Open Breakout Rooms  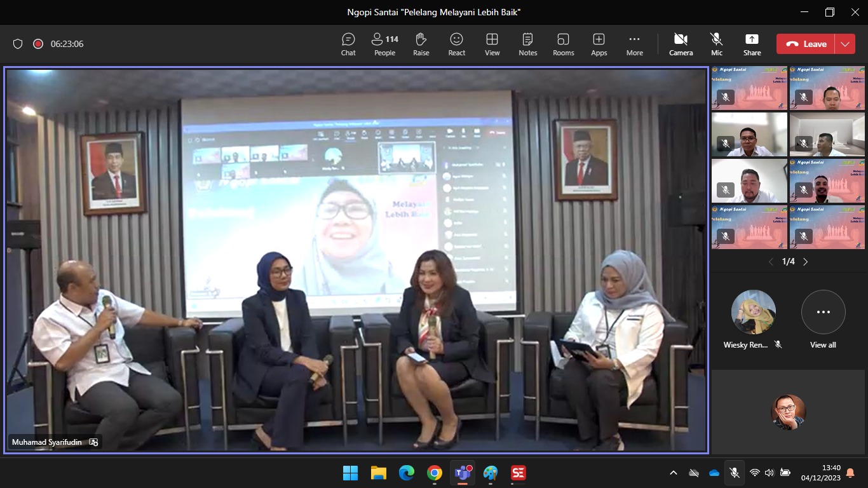tap(563, 44)
